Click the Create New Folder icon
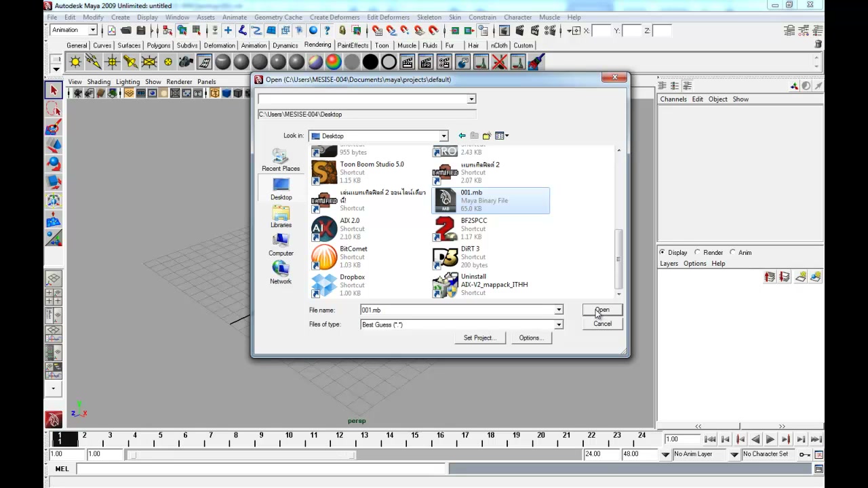The height and width of the screenshot is (488, 868). click(x=487, y=136)
